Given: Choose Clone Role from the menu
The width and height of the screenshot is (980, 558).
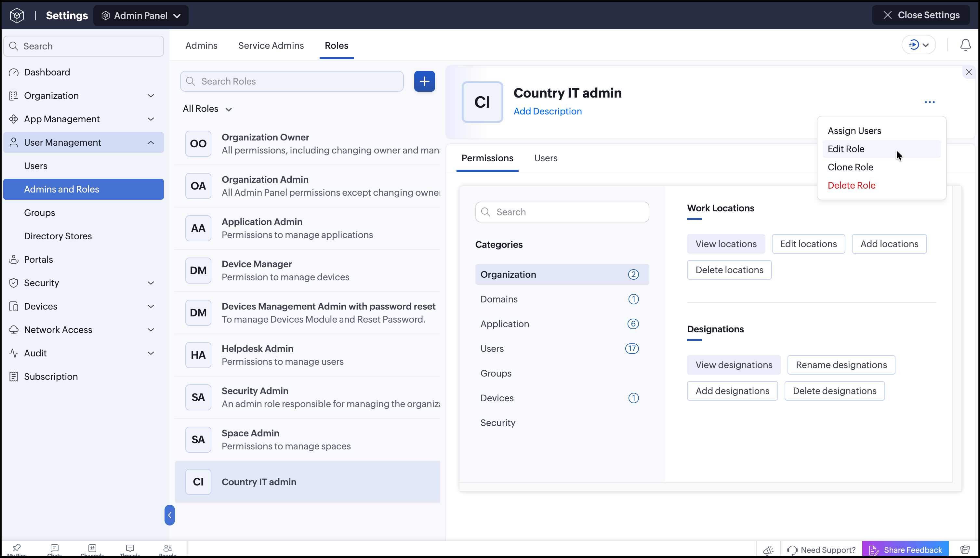Looking at the screenshot, I should [881, 167].
